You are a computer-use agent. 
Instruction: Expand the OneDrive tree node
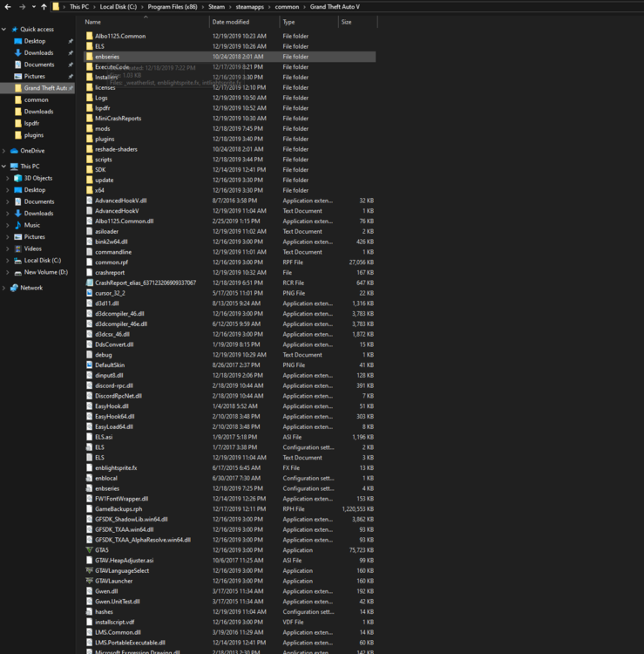[4, 151]
